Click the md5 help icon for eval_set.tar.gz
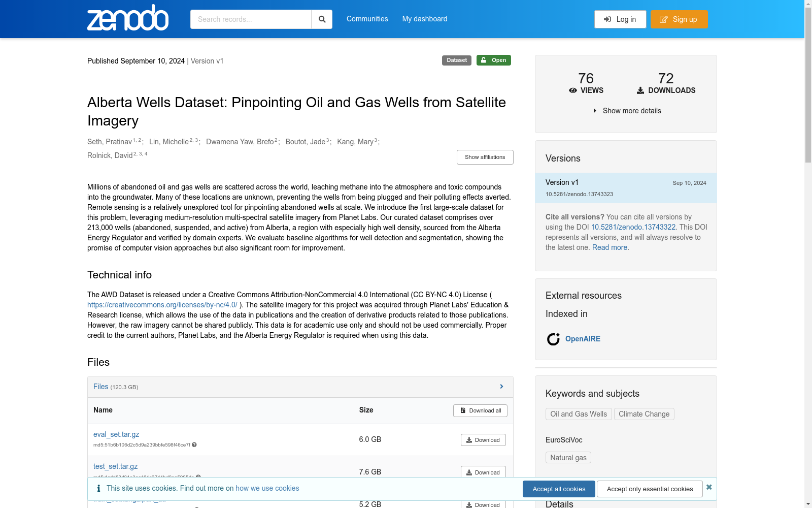This screenshot has height=508, width=812. pos(194,445)
